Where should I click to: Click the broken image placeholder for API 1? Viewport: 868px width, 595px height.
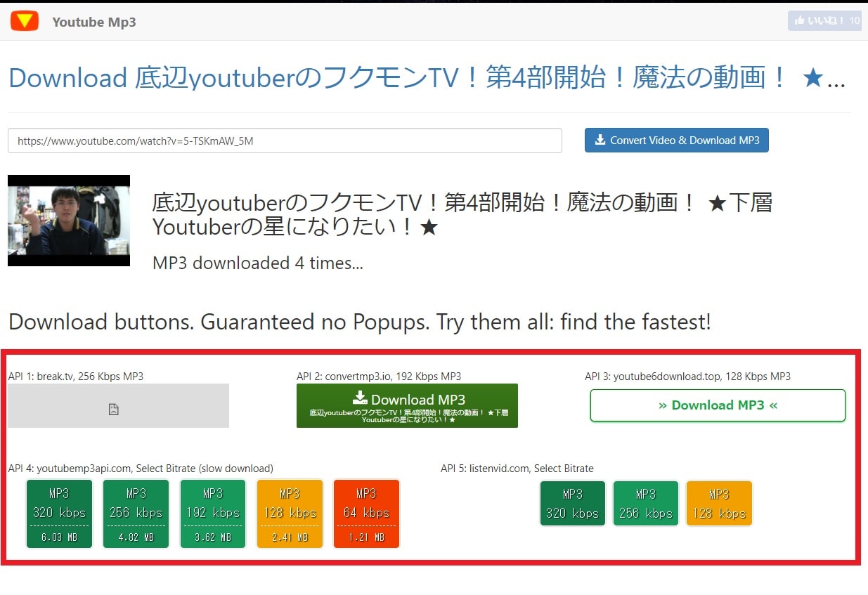click(119, 405)
